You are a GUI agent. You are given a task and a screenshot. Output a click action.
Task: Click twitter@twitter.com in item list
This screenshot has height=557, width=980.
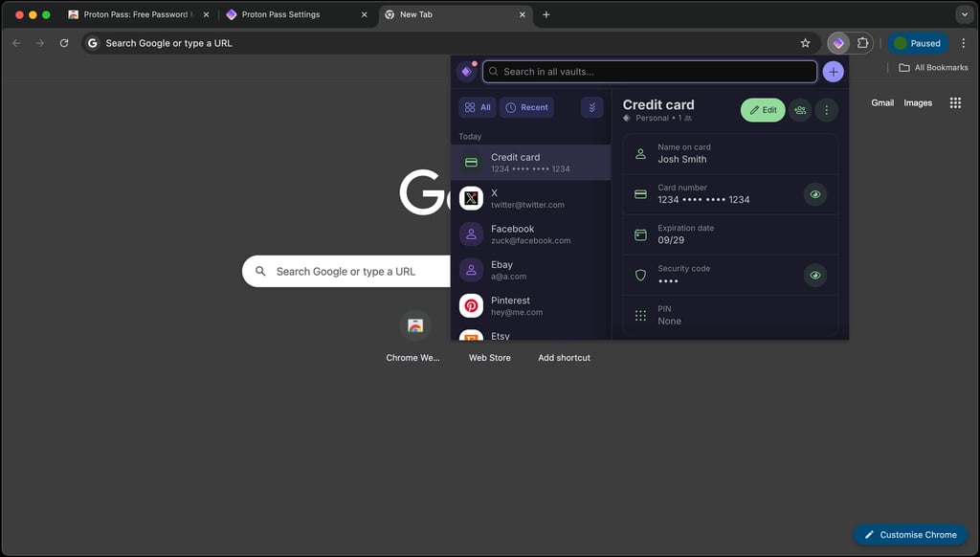[x=527, y=205]
